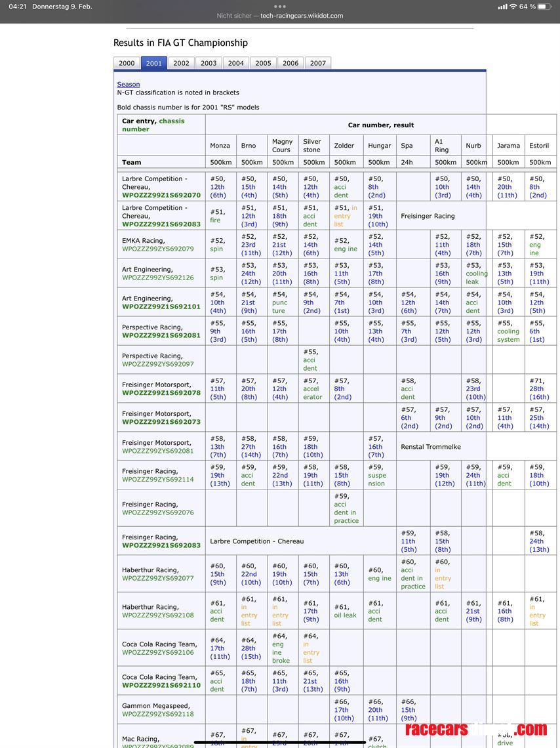This screenshot has width=560, height=748.
Task: Click Gammon Megaspeed chassis WPOZZZ99ZYS692118
Action: click(158, 714)
